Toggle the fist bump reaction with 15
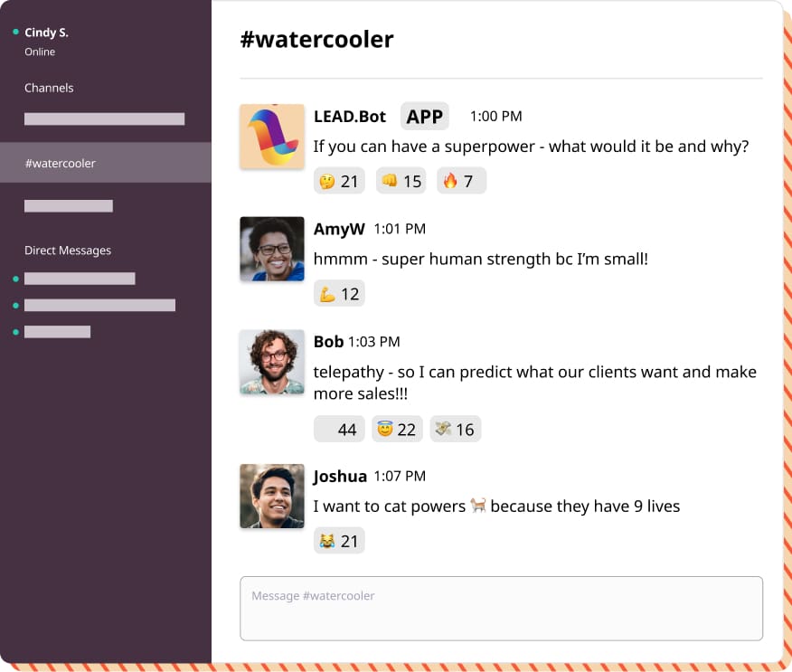This screenshot has height=672, width=792. 401,181
